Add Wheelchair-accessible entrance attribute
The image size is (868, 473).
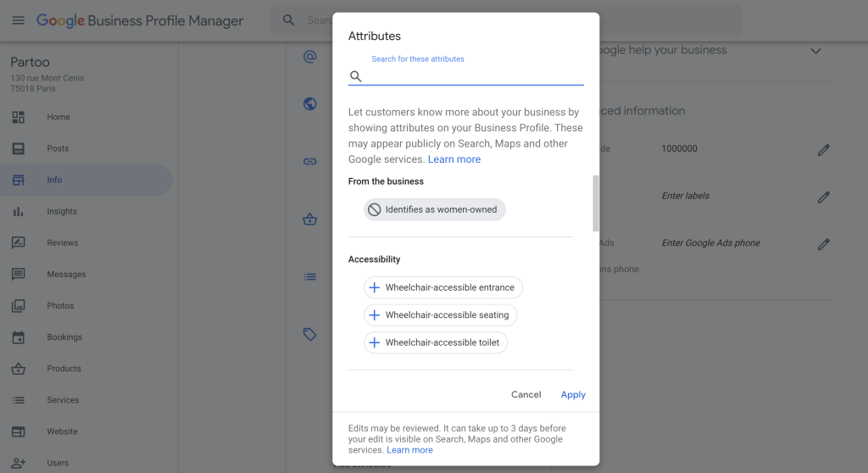click(x=442, y=287)
